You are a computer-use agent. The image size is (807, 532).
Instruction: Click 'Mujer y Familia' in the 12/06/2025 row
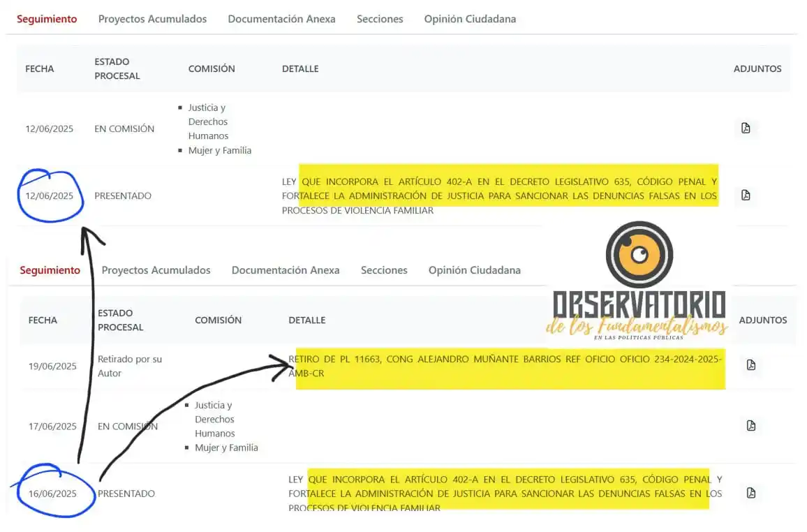(x=220, y=151)
